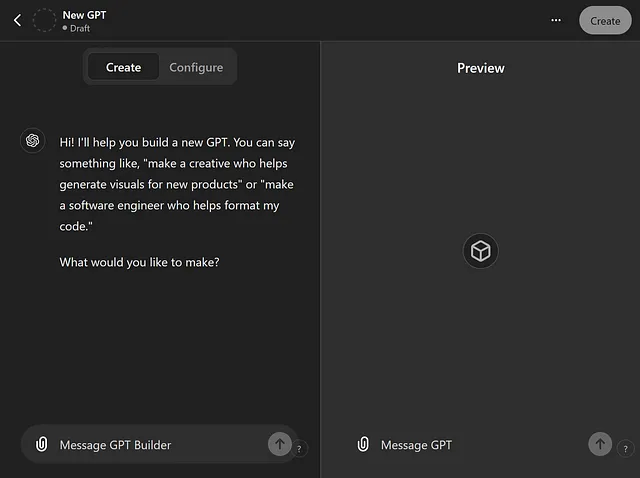Send message in the Preview pane
Screen dimensions: 640x478
[600, 444]
